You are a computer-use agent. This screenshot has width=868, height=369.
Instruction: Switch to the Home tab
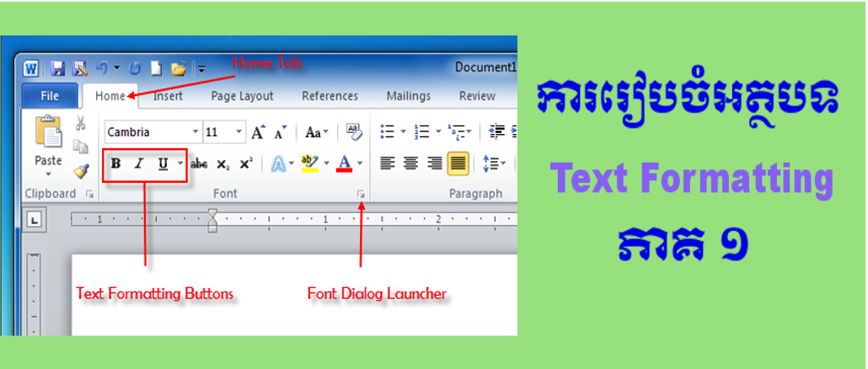point(110,96)
